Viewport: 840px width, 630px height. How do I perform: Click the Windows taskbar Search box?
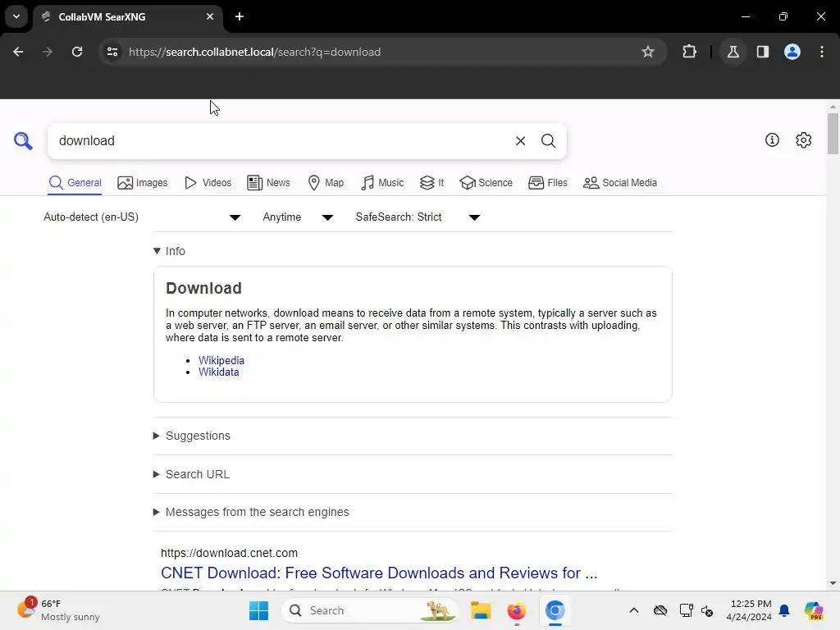(370, 610)
